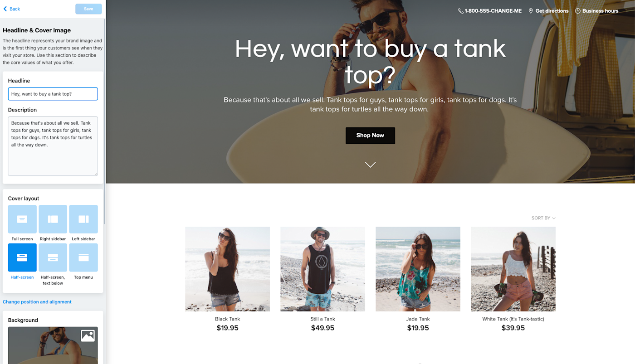Select the Full screen cover layout

(22, 219)
